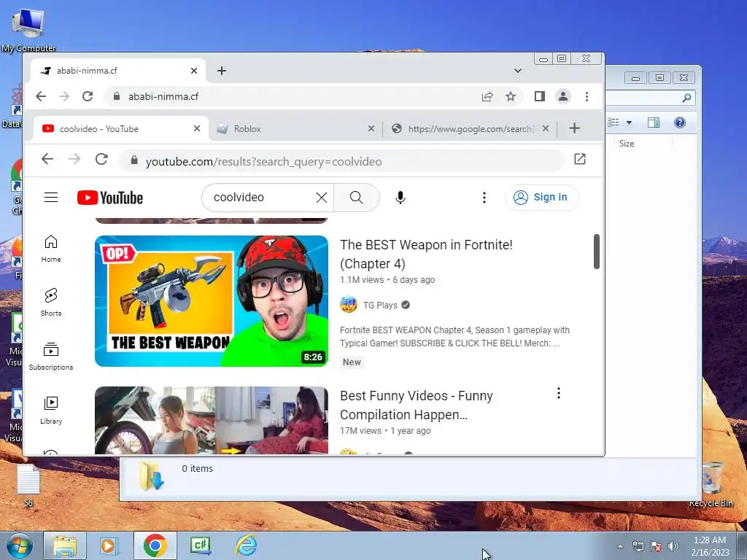Open the YouTube hamburger guide menu
Image resolution: width=747 pixels, height=560 pixels.
[x=51, y=198]
